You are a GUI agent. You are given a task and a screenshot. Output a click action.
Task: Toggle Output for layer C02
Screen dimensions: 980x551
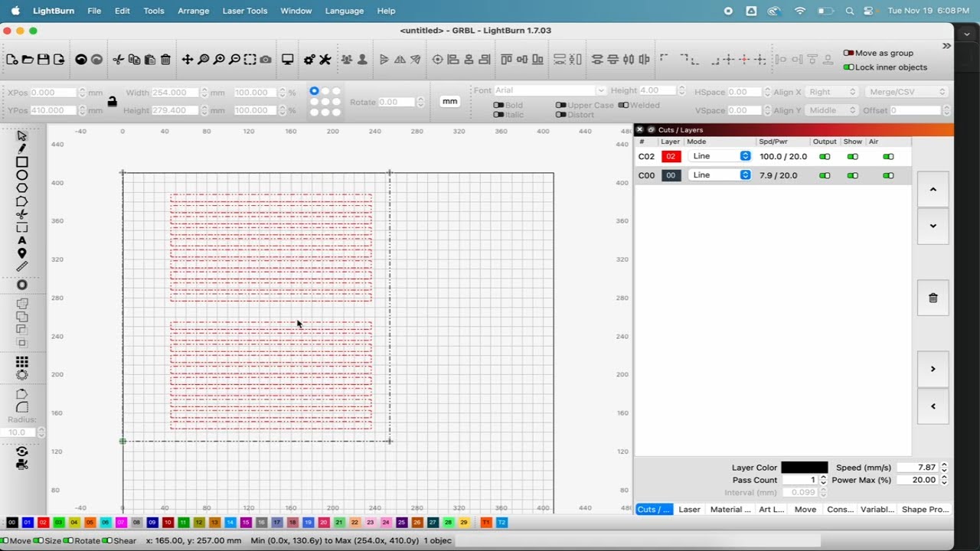(825, 157)
